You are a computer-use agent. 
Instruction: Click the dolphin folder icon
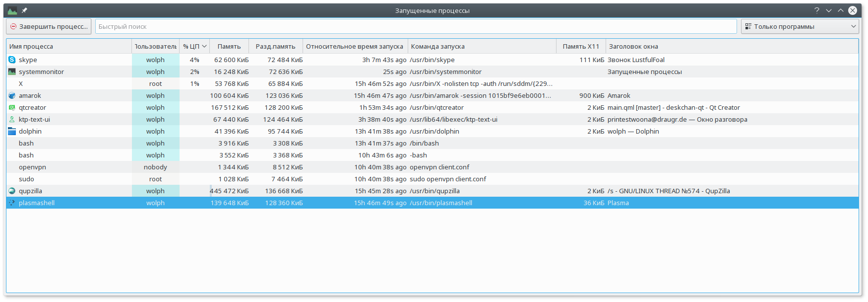click(x=12, y=131)
